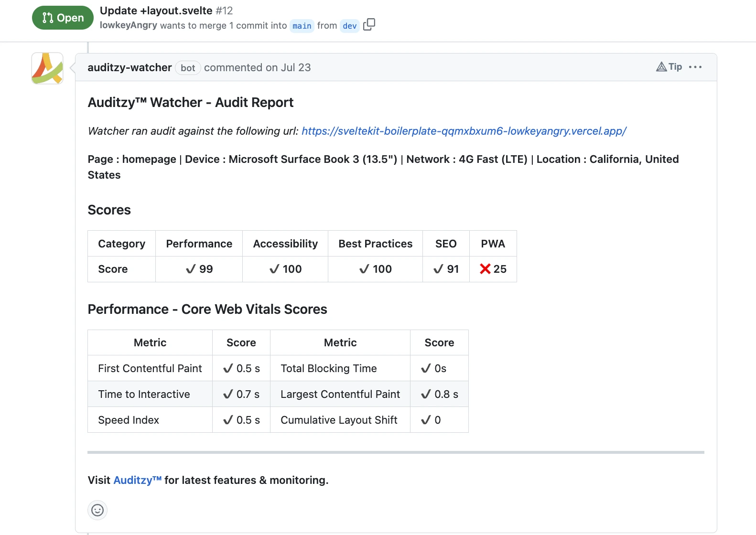Click the Cumulative Layout Shift label
This screenshot has height=535, width=756.
(339, 420)
